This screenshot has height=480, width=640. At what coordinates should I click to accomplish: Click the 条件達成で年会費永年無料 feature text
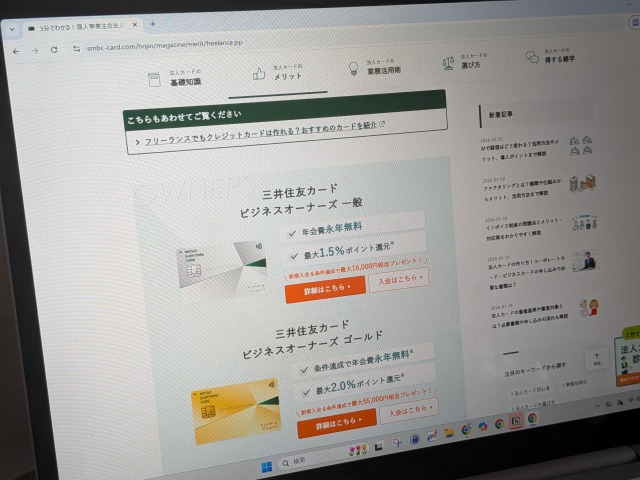(363, 360)
